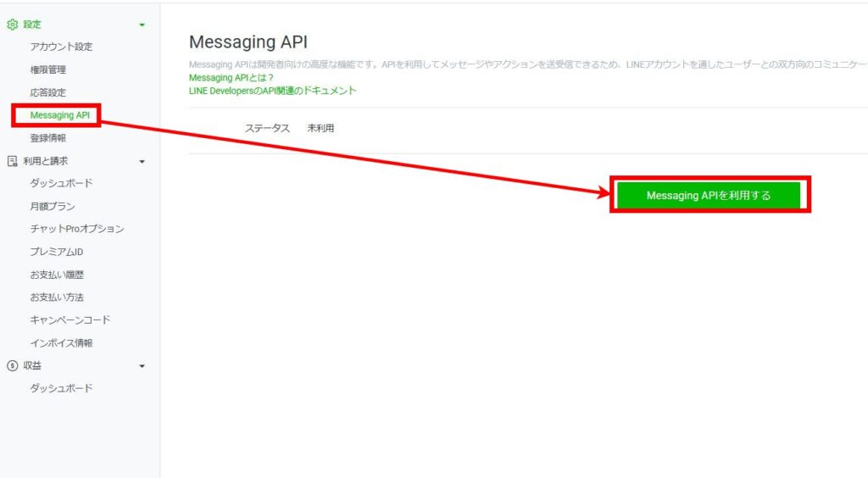View お支払い履歴 page
868x478 pixels.
[57, 275]
